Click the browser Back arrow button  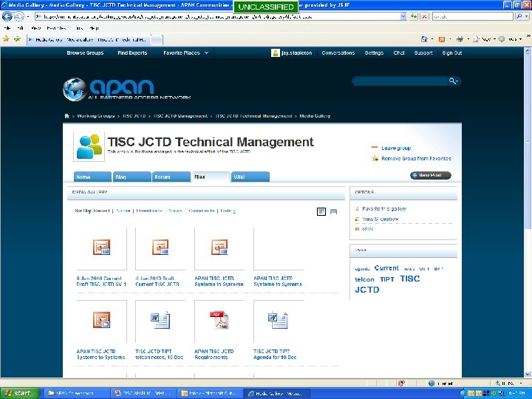(7, 16)
